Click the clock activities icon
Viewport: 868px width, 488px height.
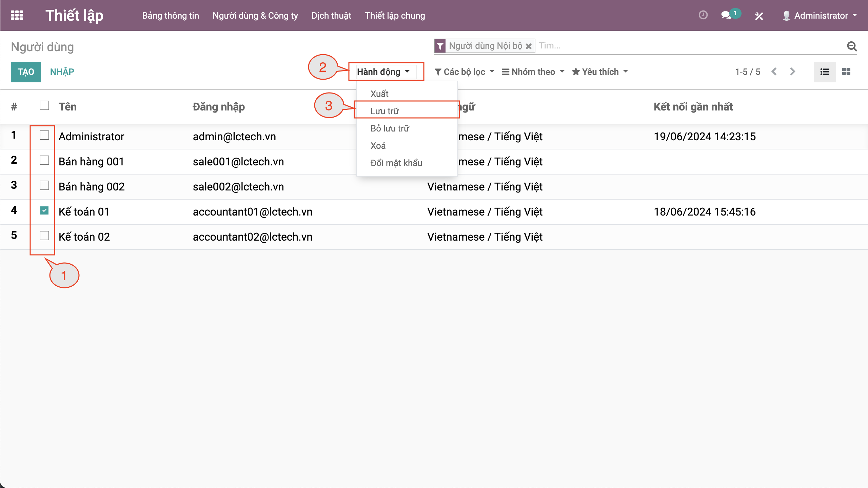[x=703, y=15]
